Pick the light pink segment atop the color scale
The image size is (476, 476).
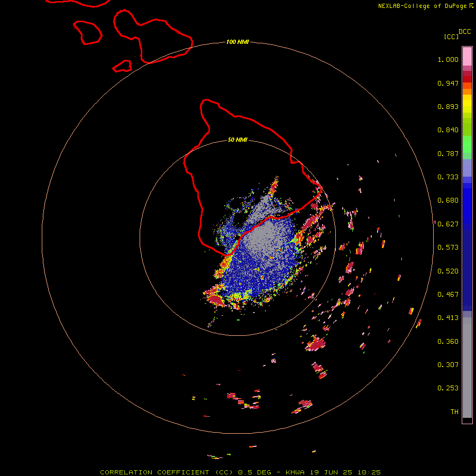[467, 57]
